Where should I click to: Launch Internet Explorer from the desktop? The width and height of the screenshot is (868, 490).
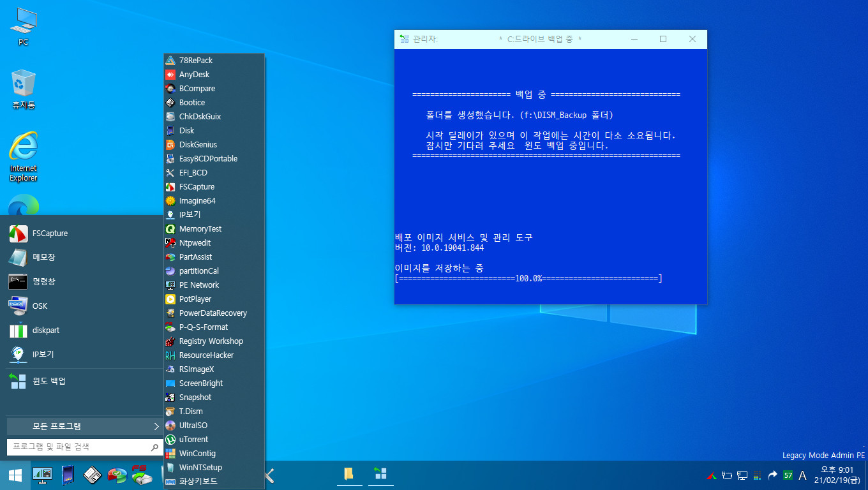(23, 157)
